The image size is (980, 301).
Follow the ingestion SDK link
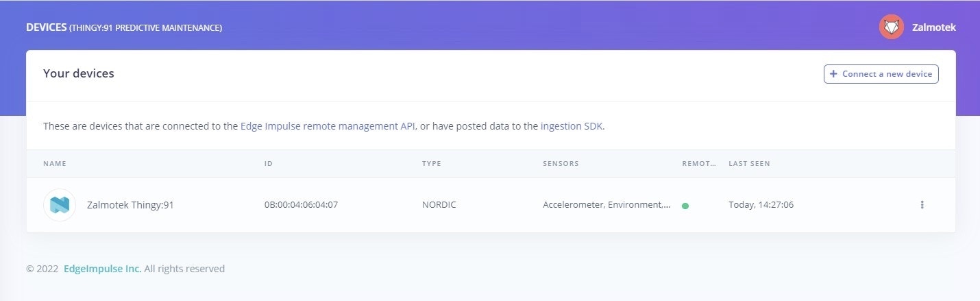(x=572, y=126)
